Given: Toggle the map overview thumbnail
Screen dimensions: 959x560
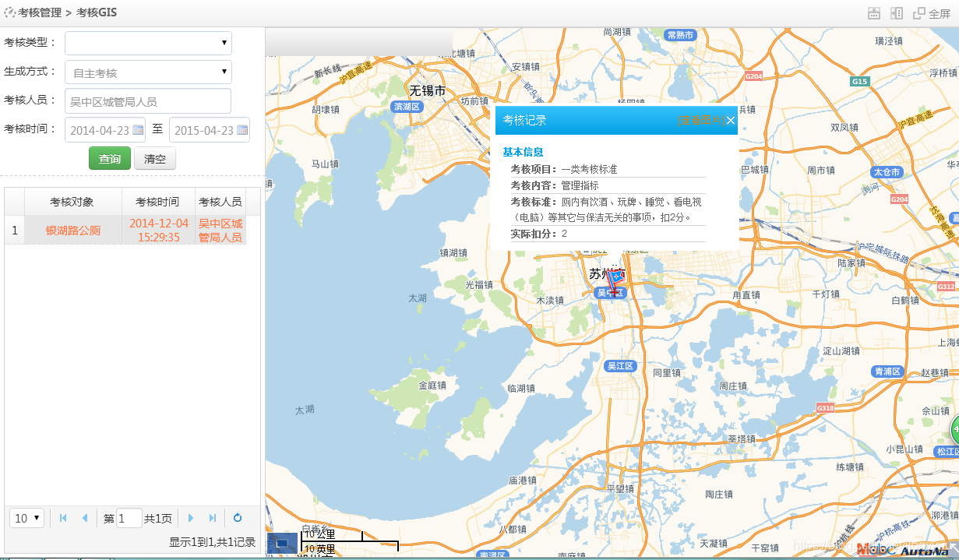Looking at the screenshot, I should 282,543.
